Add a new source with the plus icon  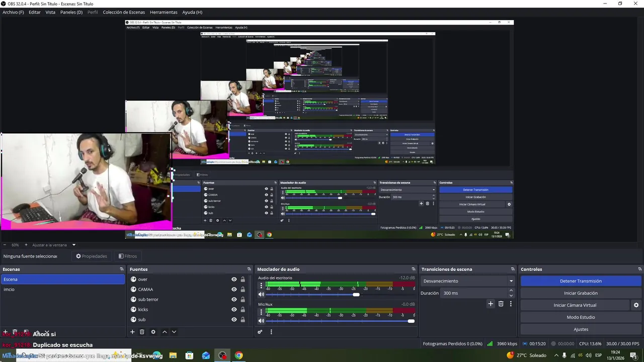pyautogui.click(x=132, y=332)
